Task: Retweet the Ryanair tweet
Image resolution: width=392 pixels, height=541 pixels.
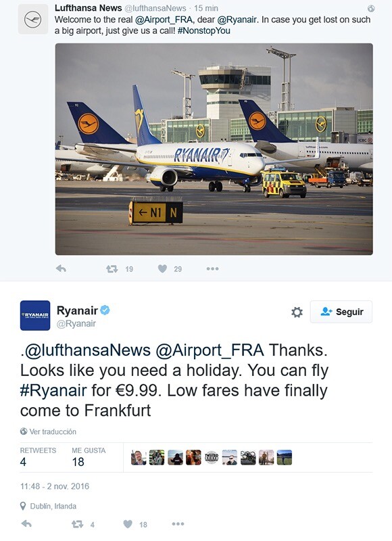Action: pyautogui.click(x=78, y=524)
